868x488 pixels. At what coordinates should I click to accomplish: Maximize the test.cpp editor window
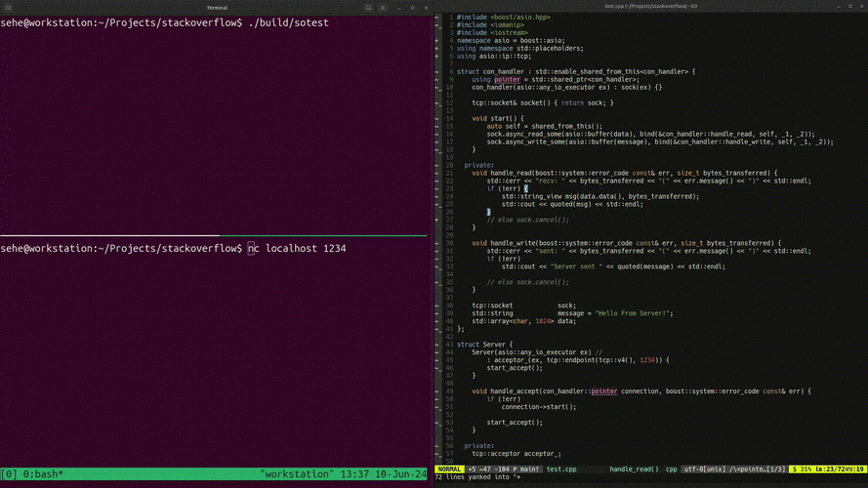click(850, 6)
